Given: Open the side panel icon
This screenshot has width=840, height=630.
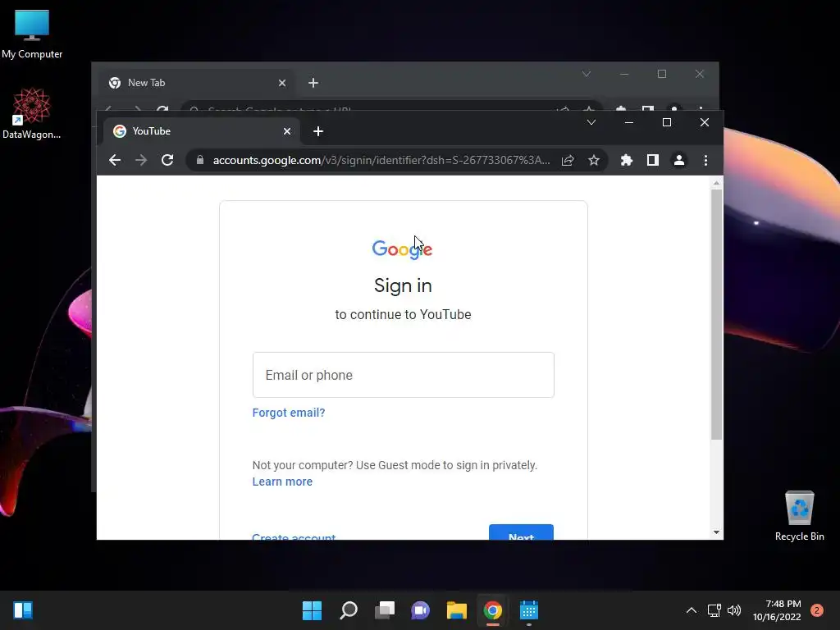Looking at the screenshot, I should 652,160.
